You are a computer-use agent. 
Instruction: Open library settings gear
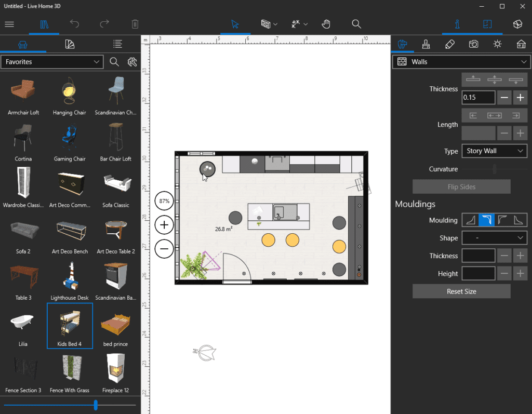pyautogui.click(x=132, y=62)
